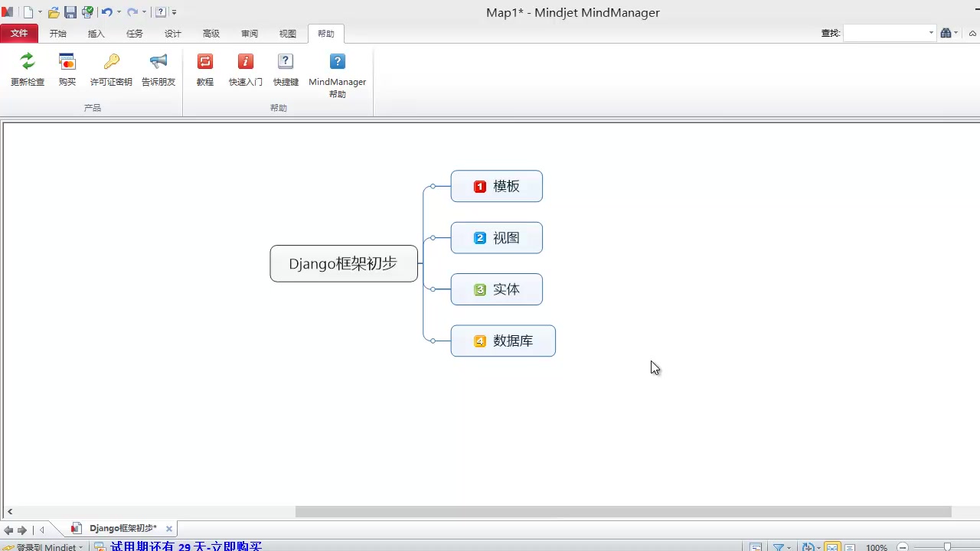Click the 告诉朋友 megaphone icon

(x=158, y=61)
